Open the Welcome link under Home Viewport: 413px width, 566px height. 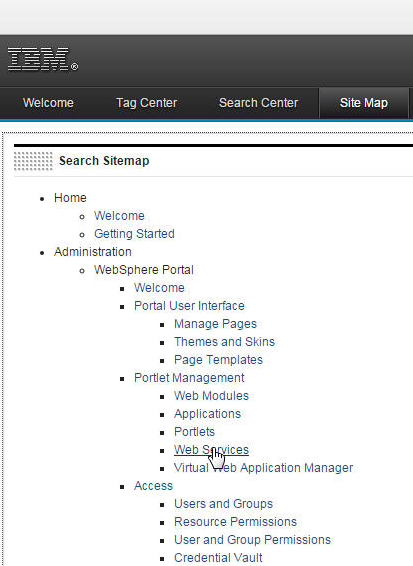tap(119, 216)
